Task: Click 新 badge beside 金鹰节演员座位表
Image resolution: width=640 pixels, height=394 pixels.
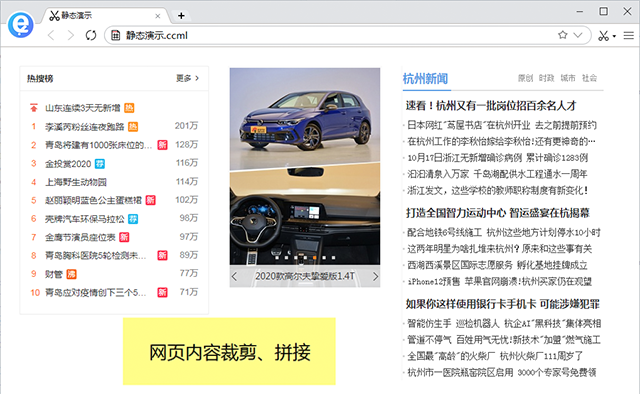Action: [x=124, y=237]
